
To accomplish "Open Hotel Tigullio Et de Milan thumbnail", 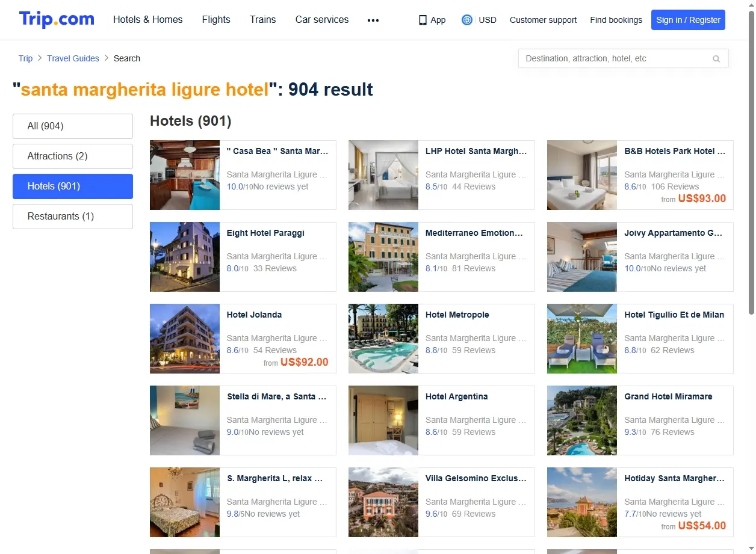I will pyautogui.click(x=582, y=339).
